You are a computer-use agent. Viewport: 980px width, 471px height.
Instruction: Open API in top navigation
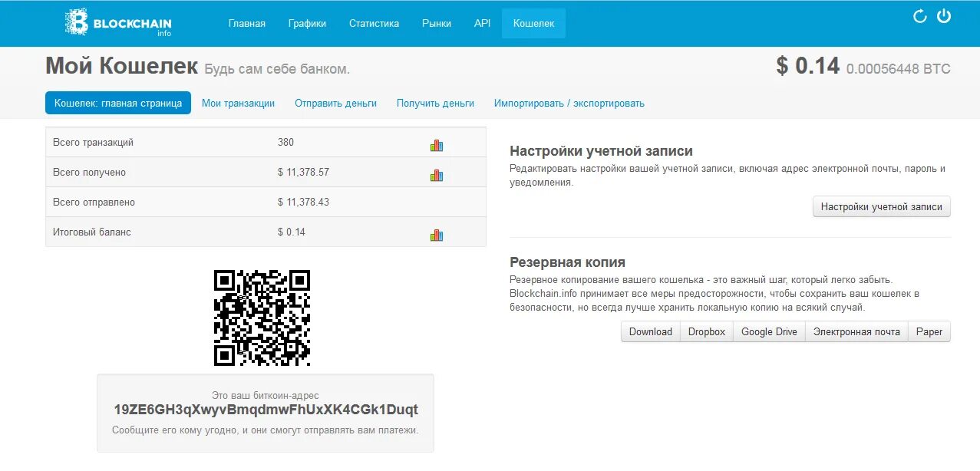482,23
